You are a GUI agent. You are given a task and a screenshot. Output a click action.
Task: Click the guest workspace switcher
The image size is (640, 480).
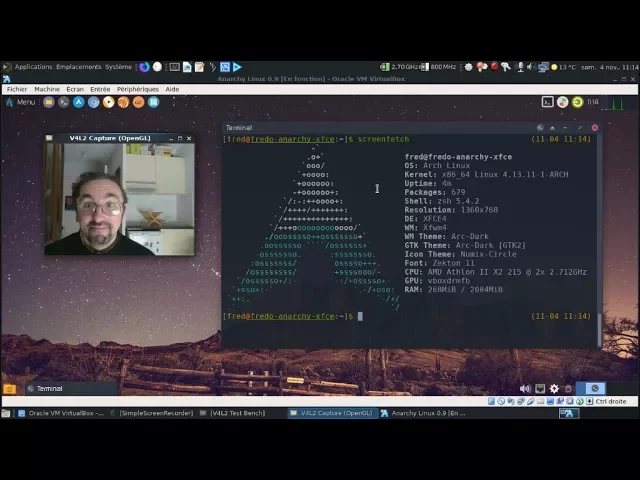(x=590, y=389)
